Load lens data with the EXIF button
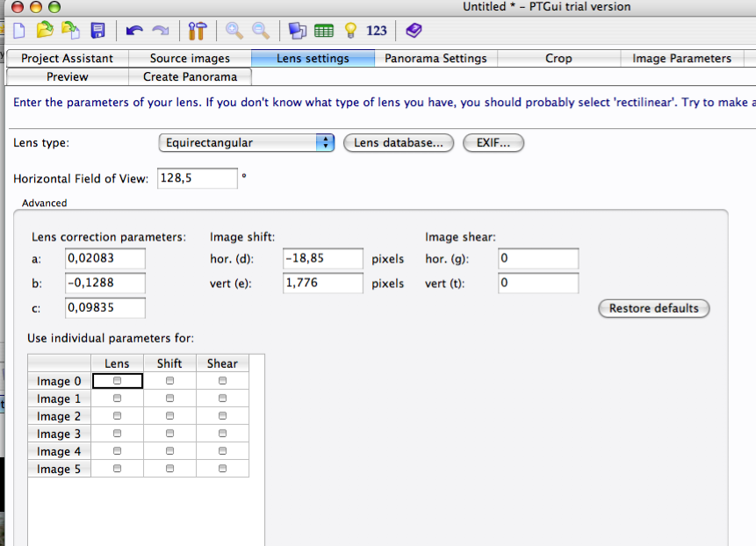756x546 pixels. (494, 142)
